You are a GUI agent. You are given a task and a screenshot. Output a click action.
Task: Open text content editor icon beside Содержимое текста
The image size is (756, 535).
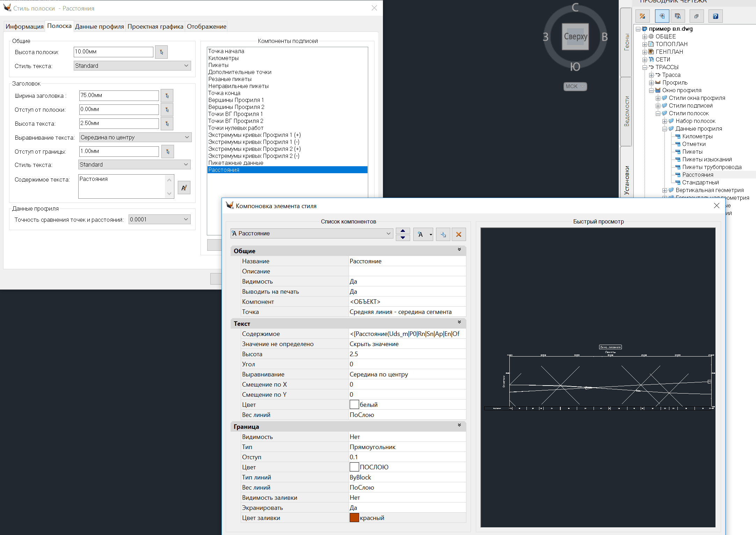[x=184, y=188]
